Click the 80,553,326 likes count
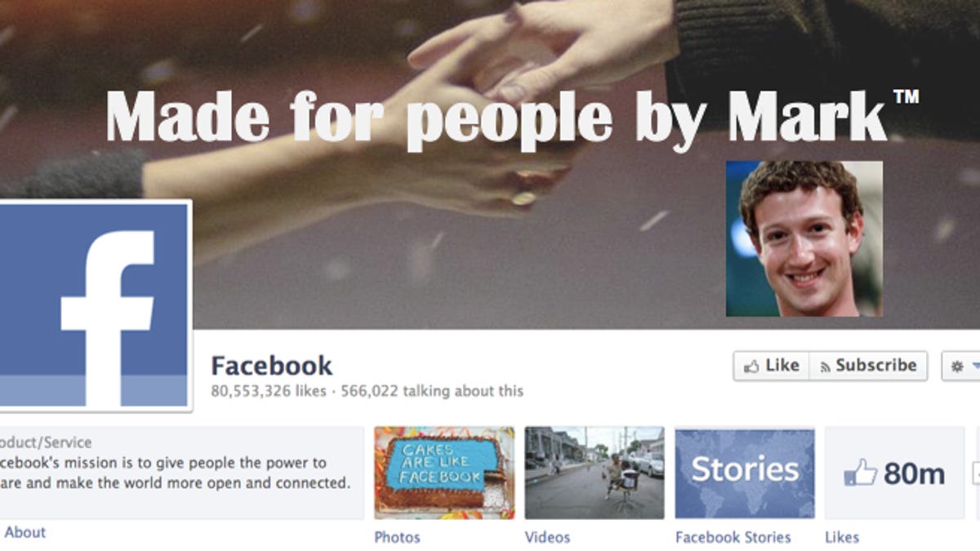Image resolution: width=980 pixels, height=551 pixels. (x=269, y=391)
